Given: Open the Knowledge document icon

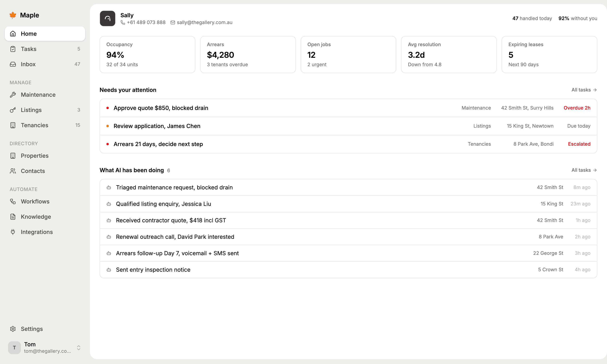Looking at the screenshot, I should pyautogui.click(x=13, y=217).
